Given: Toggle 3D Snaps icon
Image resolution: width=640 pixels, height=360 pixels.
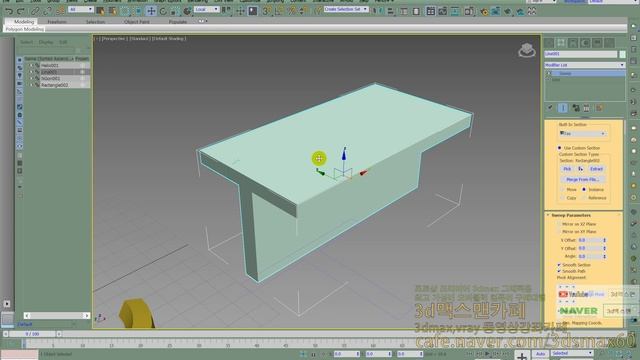Looking at the screenshot, I should [267, 11].
